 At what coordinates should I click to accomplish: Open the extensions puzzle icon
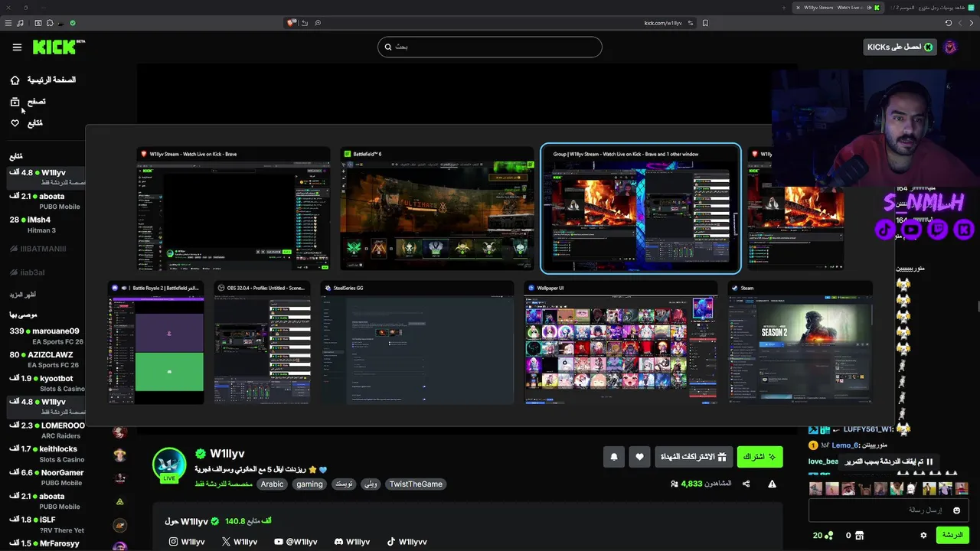pos(50,23)
